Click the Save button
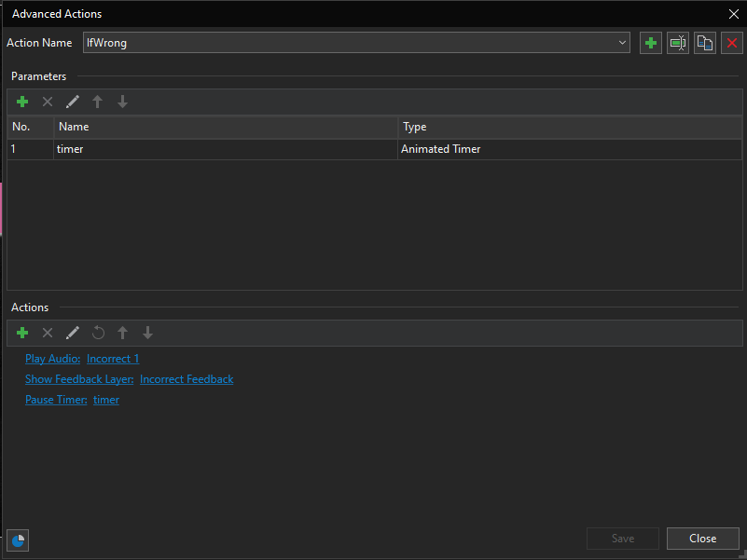Image resolution: width=747 pixels, height=560 pixels. coord(623,539)
